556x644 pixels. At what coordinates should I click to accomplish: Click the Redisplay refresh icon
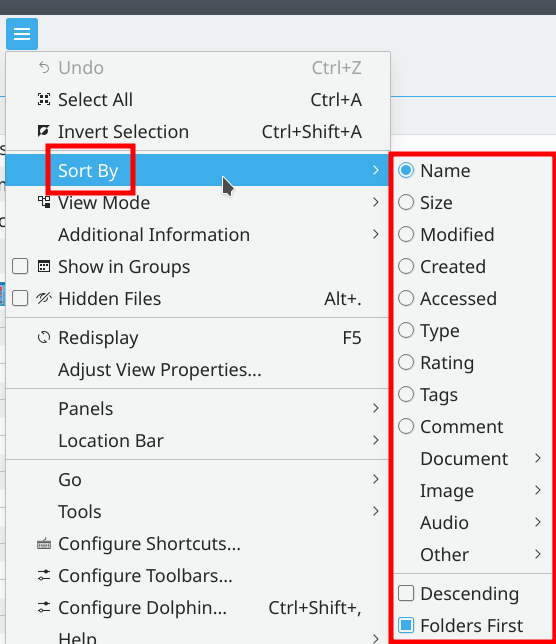pos(44,338)
